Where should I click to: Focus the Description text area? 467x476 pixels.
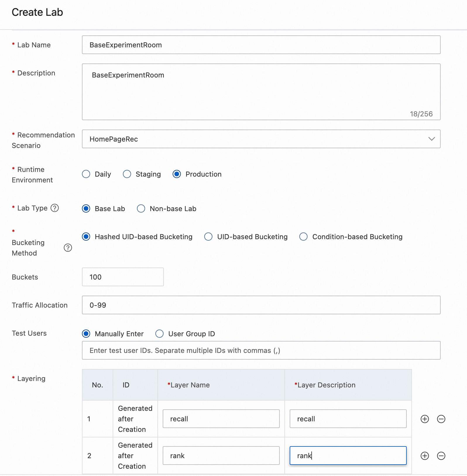[x=261, y=92]
